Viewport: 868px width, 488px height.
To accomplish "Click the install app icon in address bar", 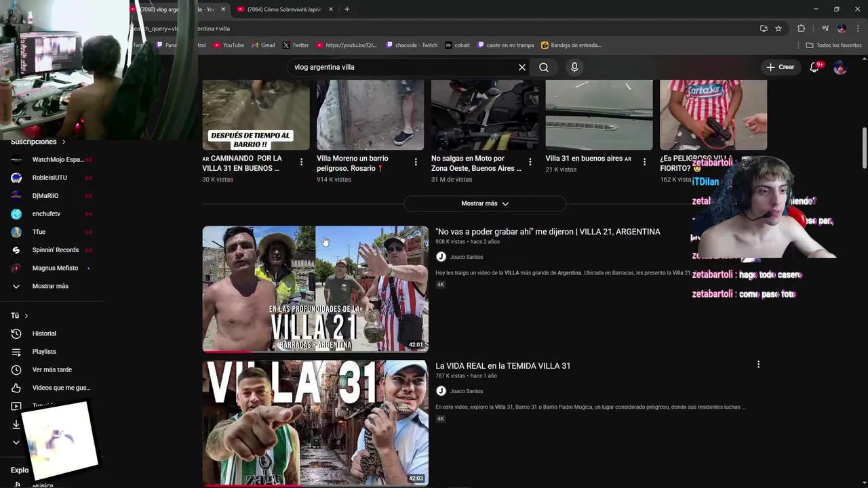I will [x=764, y=28].
